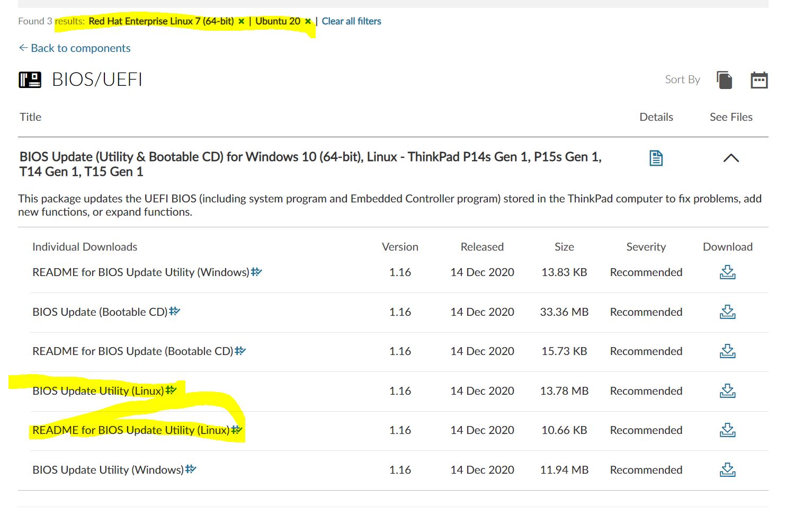Click the 33.36 MB size value

(564, 312)
